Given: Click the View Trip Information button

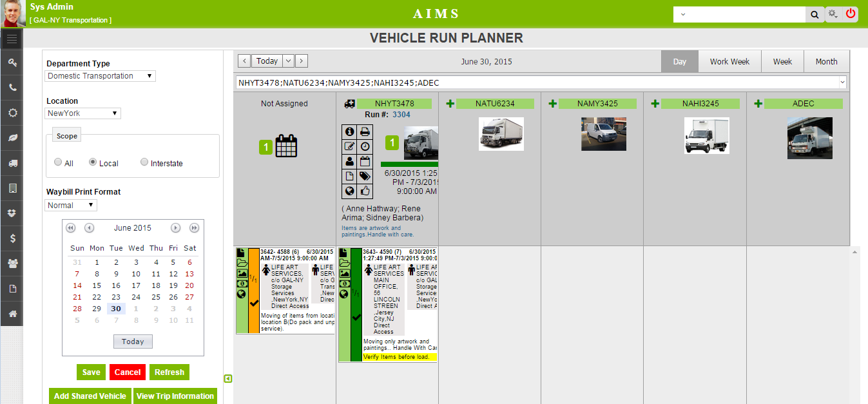Looking at the screenshot, I should (175, 396).
